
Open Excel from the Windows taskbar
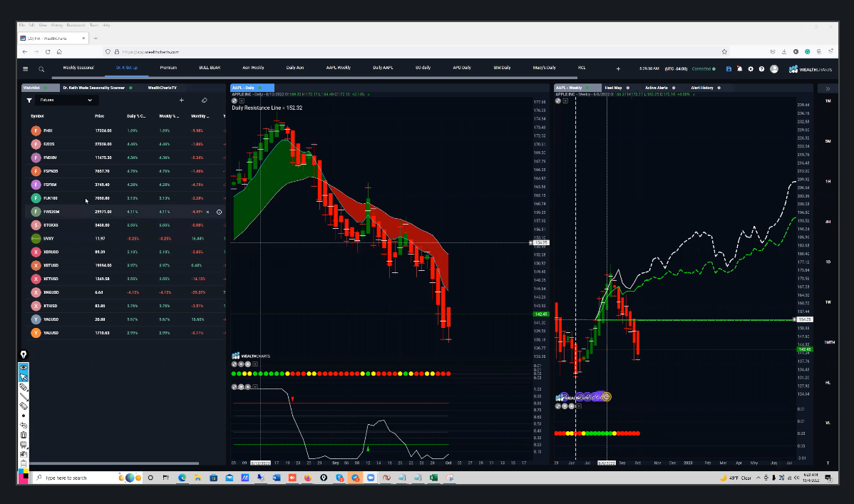433,478
